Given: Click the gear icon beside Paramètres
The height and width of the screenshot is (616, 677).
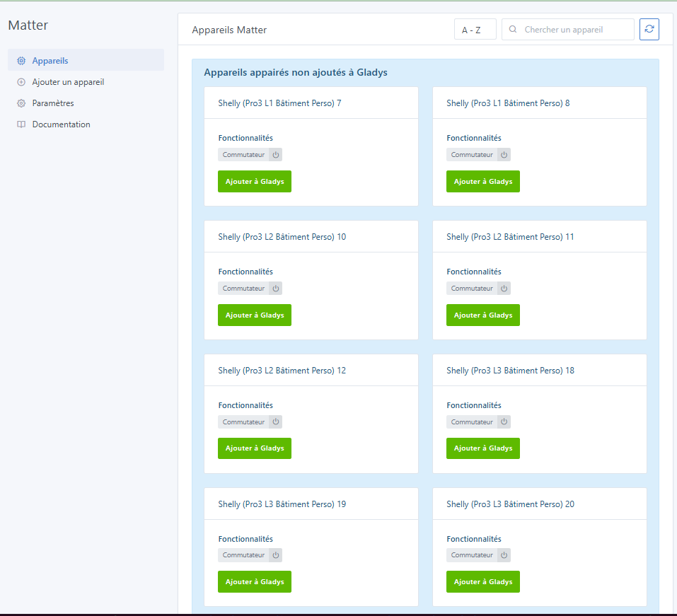Looking at the screenshot, I should (21, 103).
